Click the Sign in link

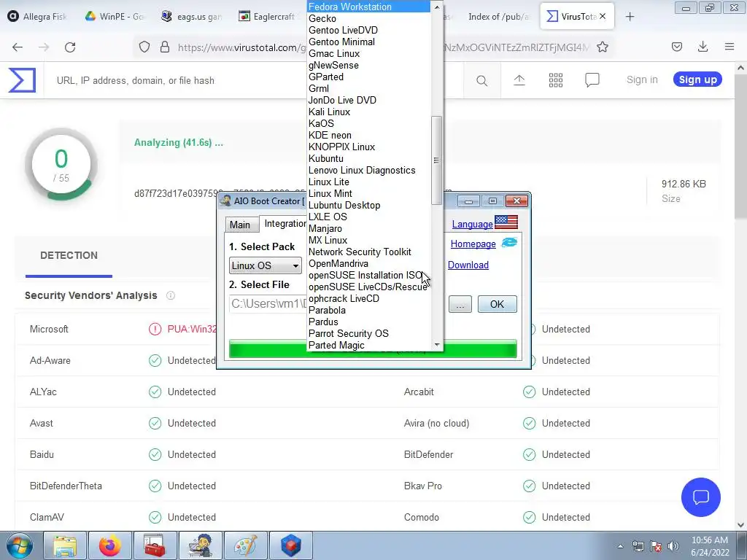[642, 79]
